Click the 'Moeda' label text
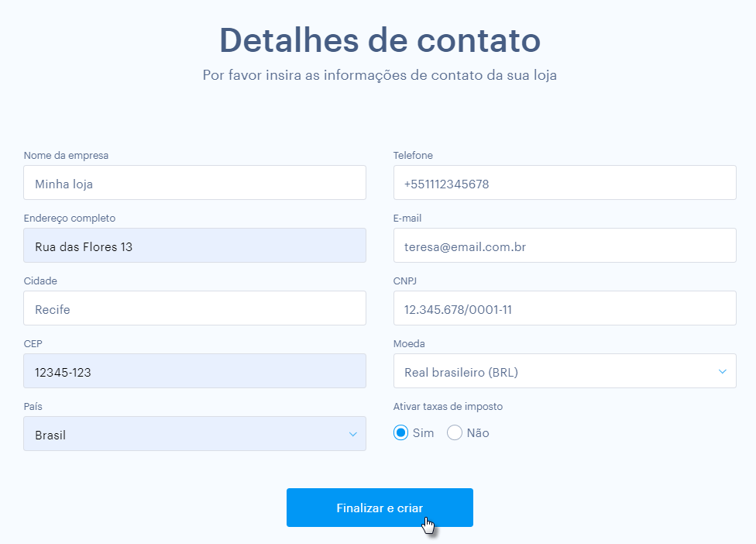The width and height of the screenshot is (756, 544). 409,344
